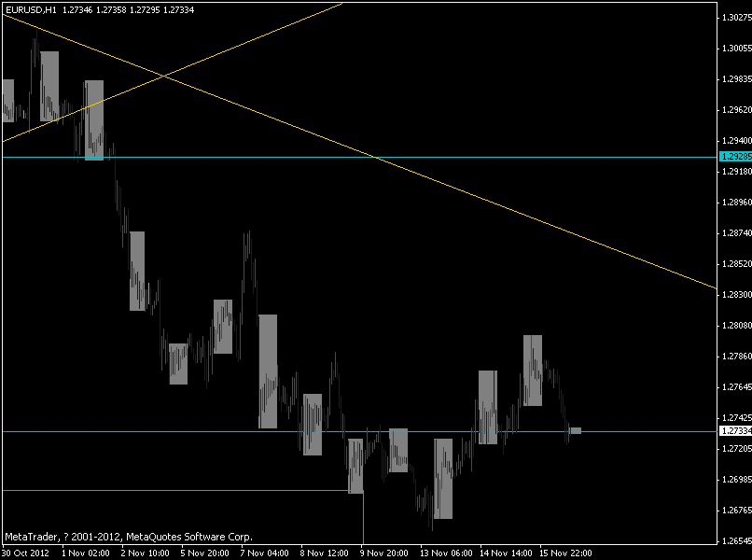Click price axis label 1.26985
The image size is (752, 560).
737,480
